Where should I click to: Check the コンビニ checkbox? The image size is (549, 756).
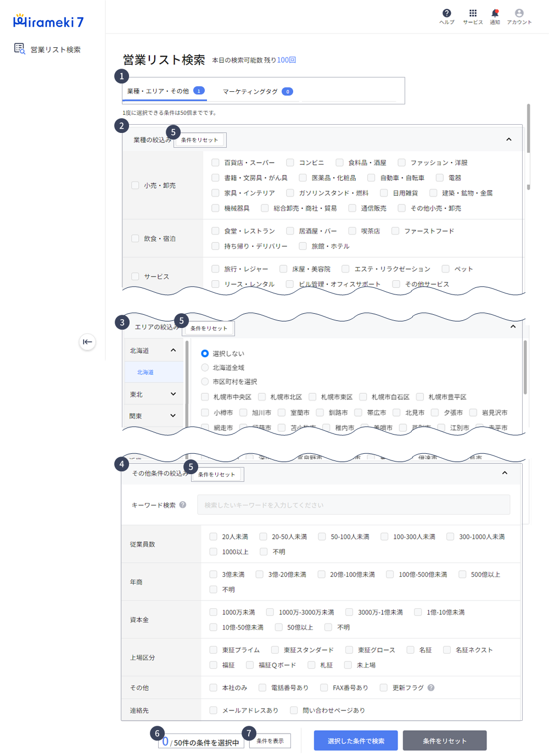(290, 163)
